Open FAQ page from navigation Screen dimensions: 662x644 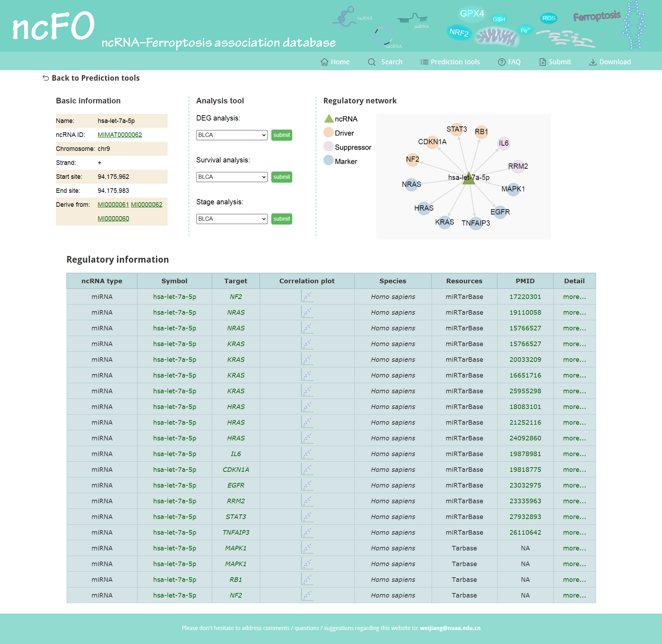[x=509, y=62]
